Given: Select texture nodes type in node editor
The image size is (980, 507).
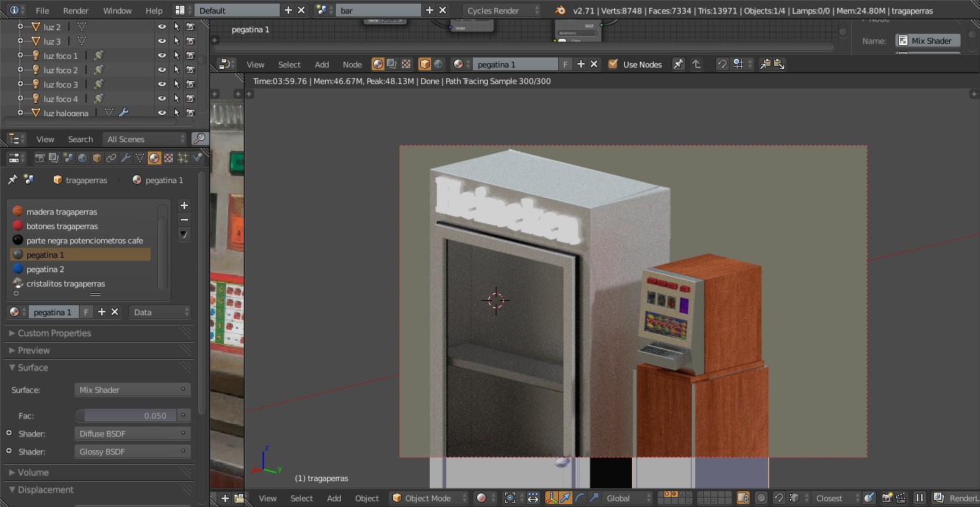Looking at the screenshot, I should click(406, 64).
